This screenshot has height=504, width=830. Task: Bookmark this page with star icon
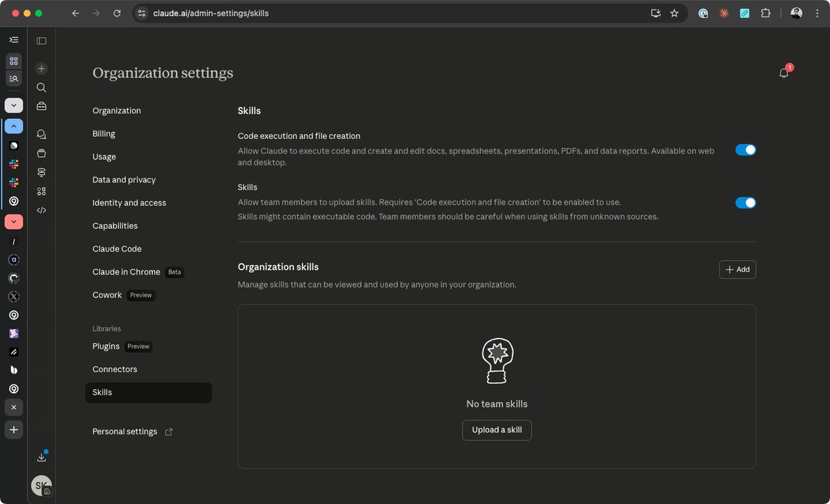[x=674, y=13]
